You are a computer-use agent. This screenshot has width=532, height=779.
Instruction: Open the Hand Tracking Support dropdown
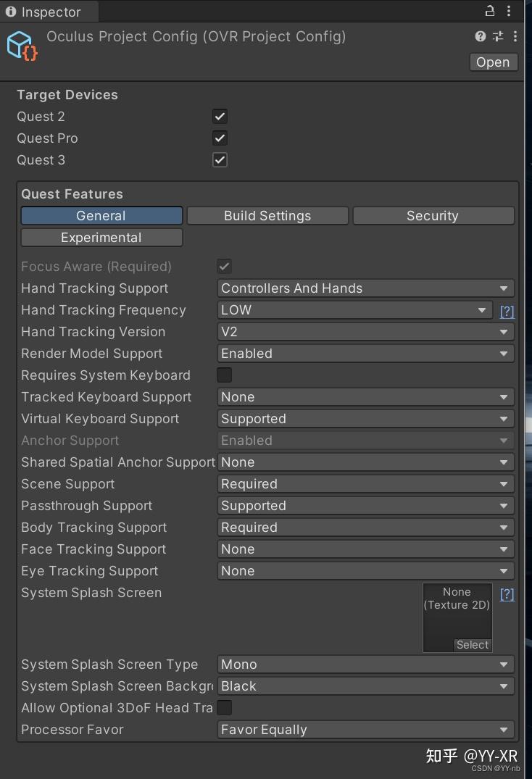click(365, 288)
